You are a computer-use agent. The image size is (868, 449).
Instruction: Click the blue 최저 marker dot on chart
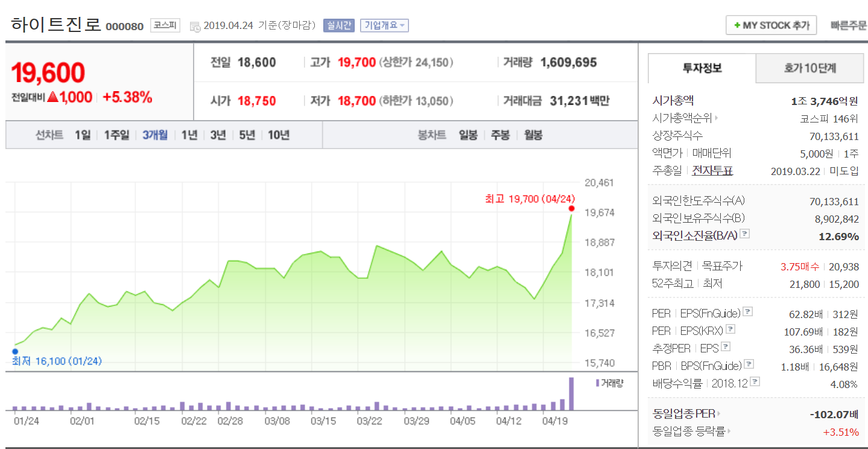pyautogui.click(x=15, y=351)
